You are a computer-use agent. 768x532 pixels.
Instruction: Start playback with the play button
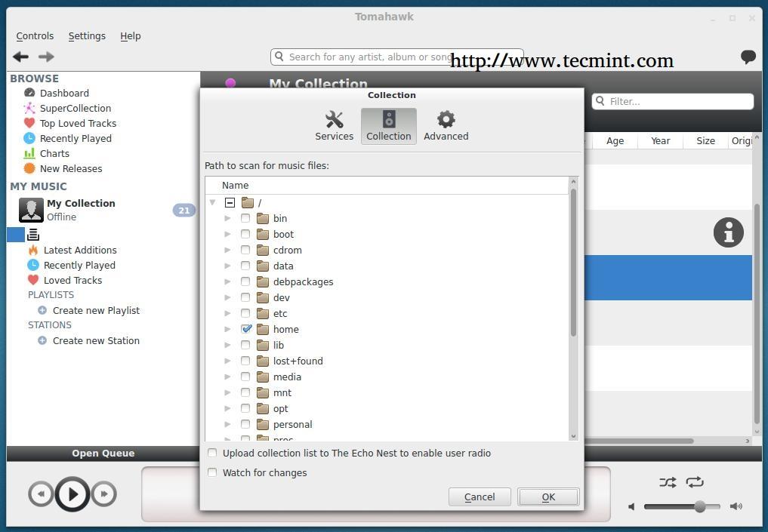pos(72,494)
